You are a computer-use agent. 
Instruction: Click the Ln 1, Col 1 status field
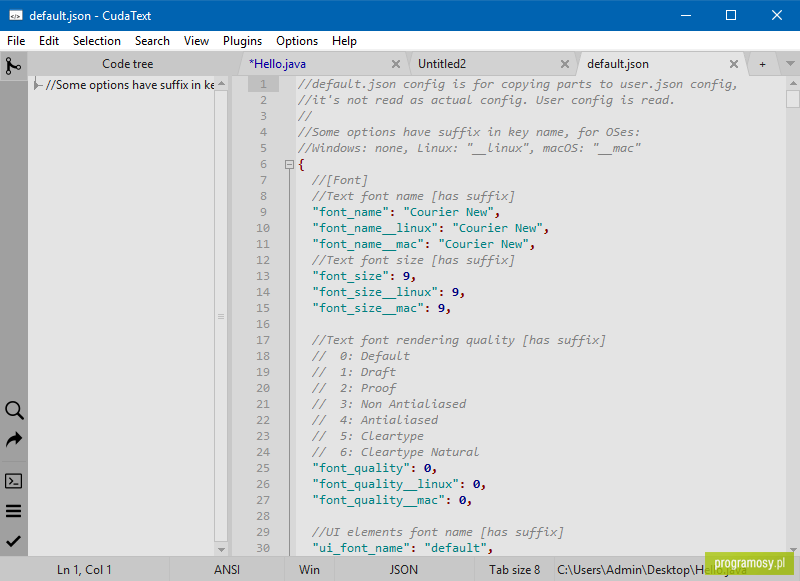click(x=84, y=570)
